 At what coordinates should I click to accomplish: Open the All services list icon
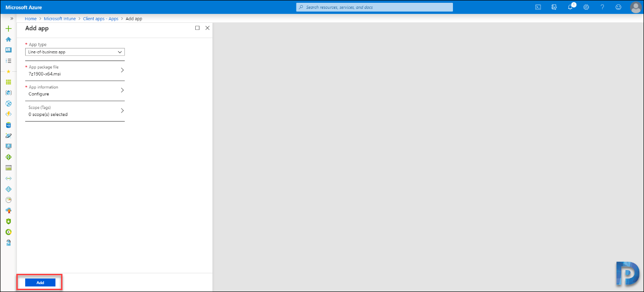(x=8, y=61)
